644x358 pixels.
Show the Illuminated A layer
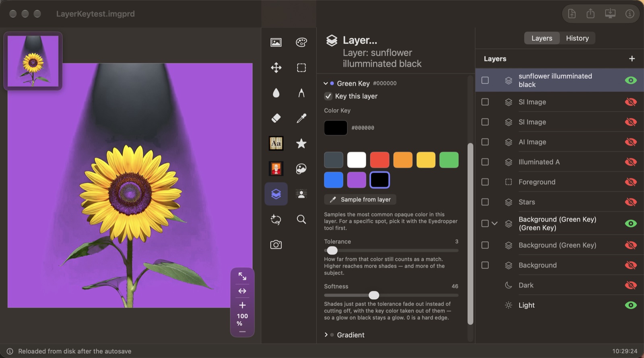[631, 162]
